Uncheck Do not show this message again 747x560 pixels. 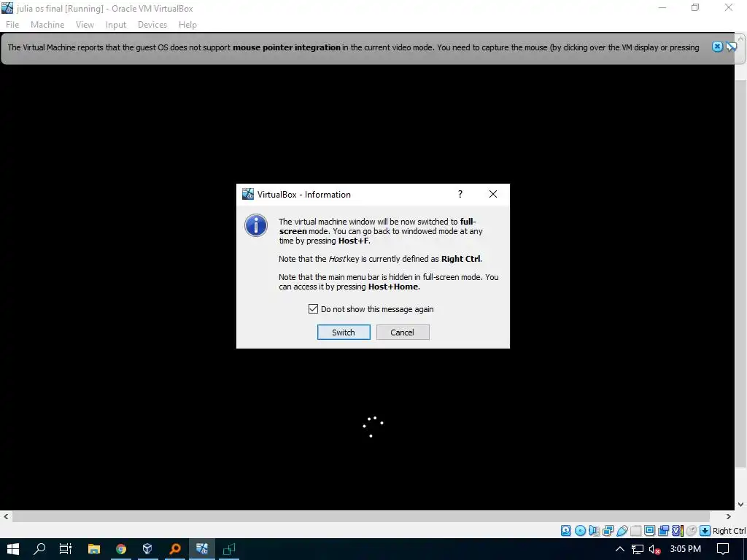[313, 309]
